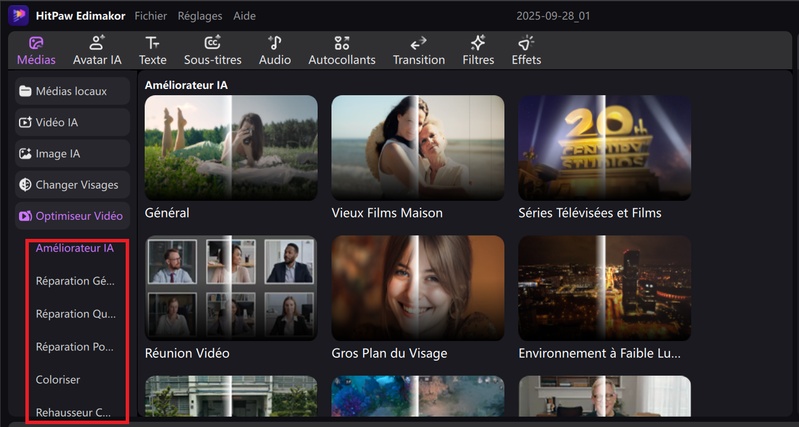The image size is (799, 427).
Task: Select the Coloriser sub-item
Action: [x=58, y=380]
